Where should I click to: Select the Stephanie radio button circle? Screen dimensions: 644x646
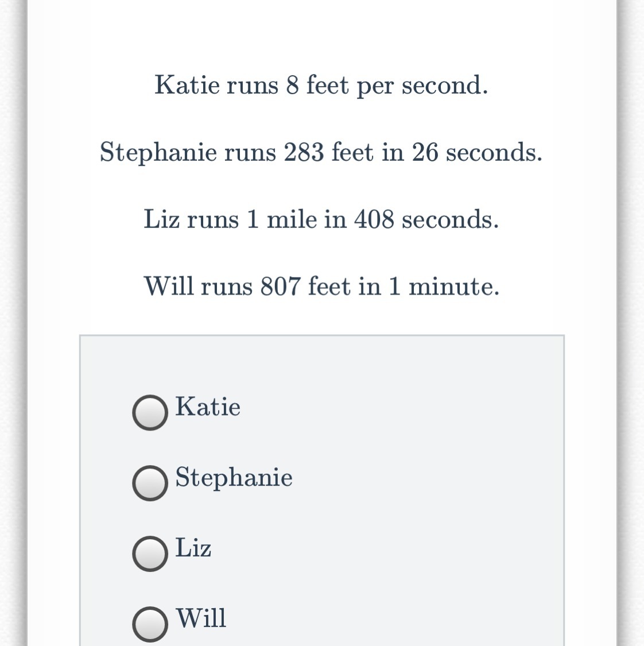pyautogui.click(x=150, y=483)
